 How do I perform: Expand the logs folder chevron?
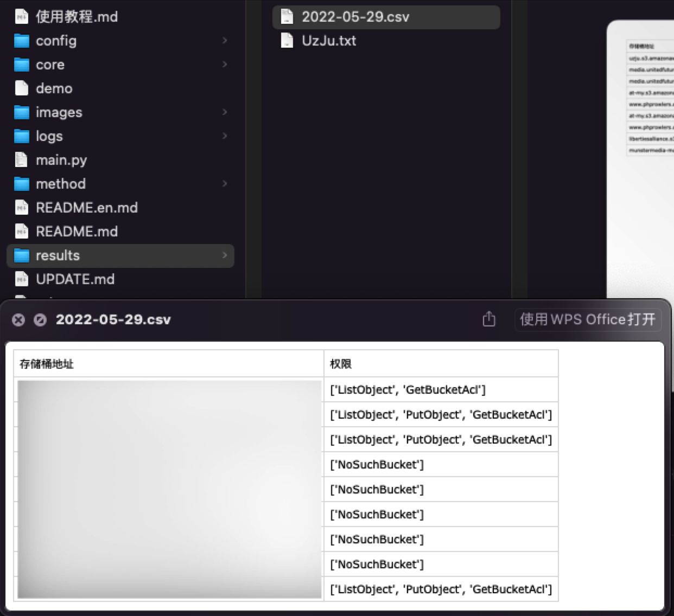tap(225, 136)
